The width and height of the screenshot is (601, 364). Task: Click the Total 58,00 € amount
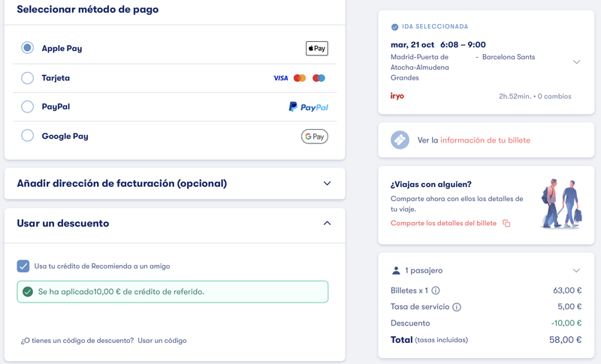point(566,339)
